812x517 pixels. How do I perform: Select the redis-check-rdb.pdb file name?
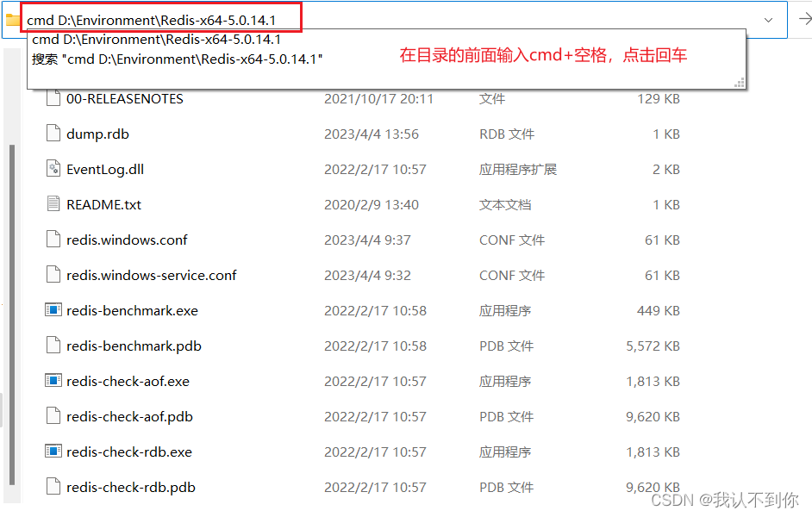click(130, 487)
